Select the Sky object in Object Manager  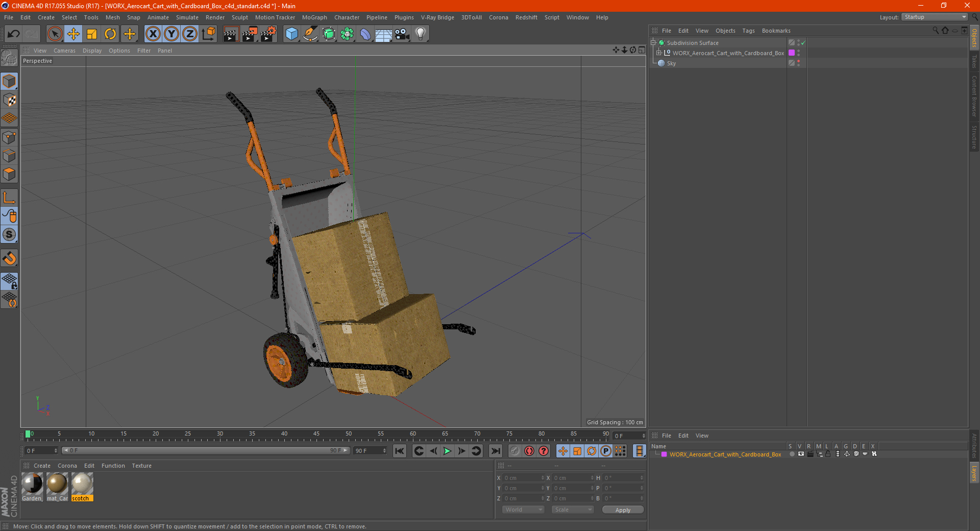(671, 63)
